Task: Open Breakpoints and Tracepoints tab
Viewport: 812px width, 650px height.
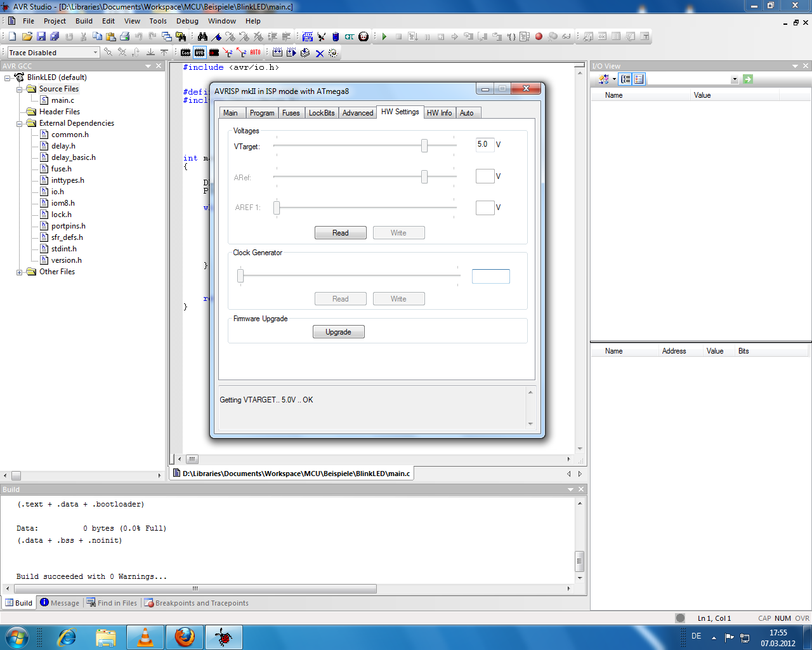Action: (x=196, y=603)
